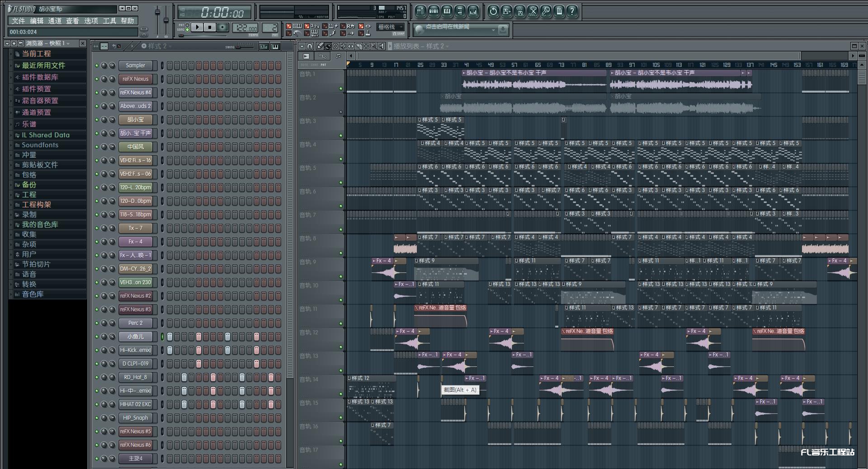Viewport: 868px width, 469px height.
Task: Open the audio editor scissors icon
Action: (533, 11)
